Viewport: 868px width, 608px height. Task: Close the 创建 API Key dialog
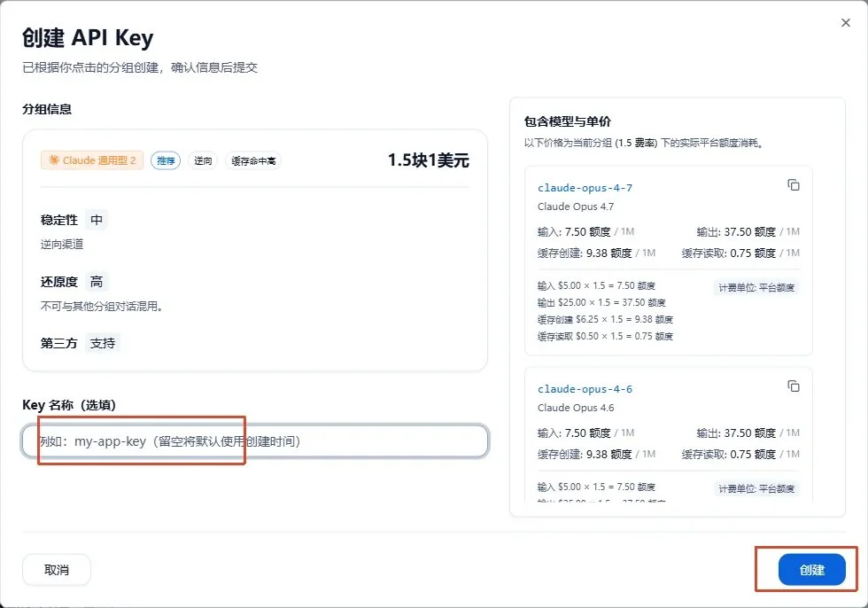[845, 23]
